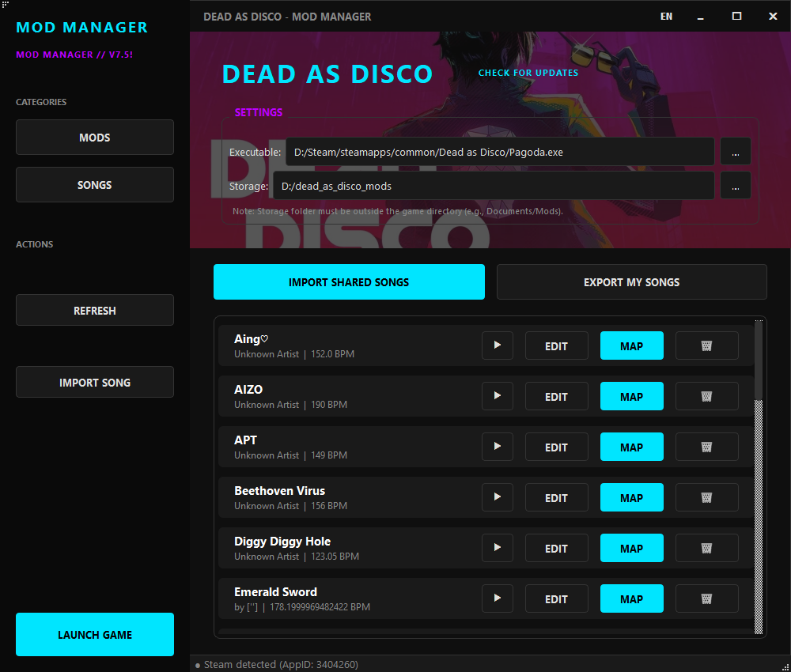Viewport: 791px width, 672px height.
Task: Click IMPORT SONG in the sidebar
Action: pyautogui.click(x=95, y=382)
